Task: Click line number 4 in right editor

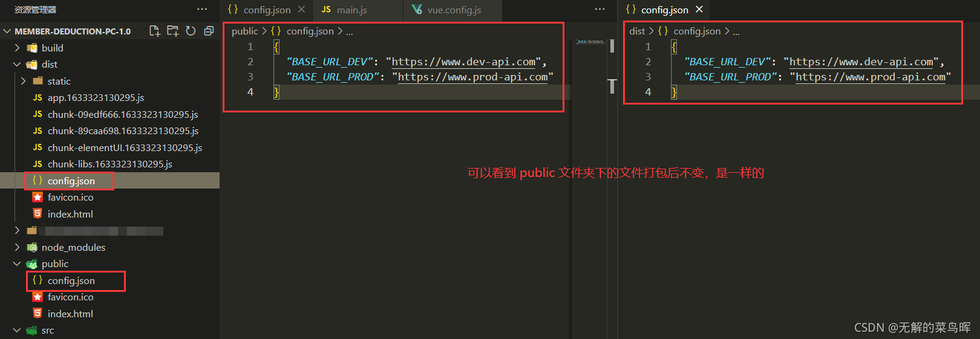Action: tap(648, 92)
